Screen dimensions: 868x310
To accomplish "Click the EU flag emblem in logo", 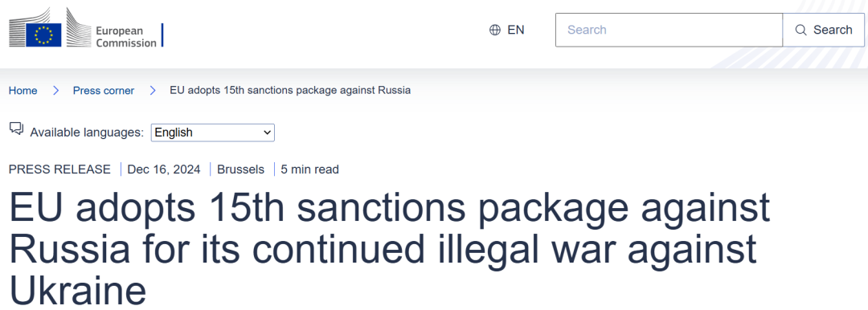I will click(x=43, y=35).
